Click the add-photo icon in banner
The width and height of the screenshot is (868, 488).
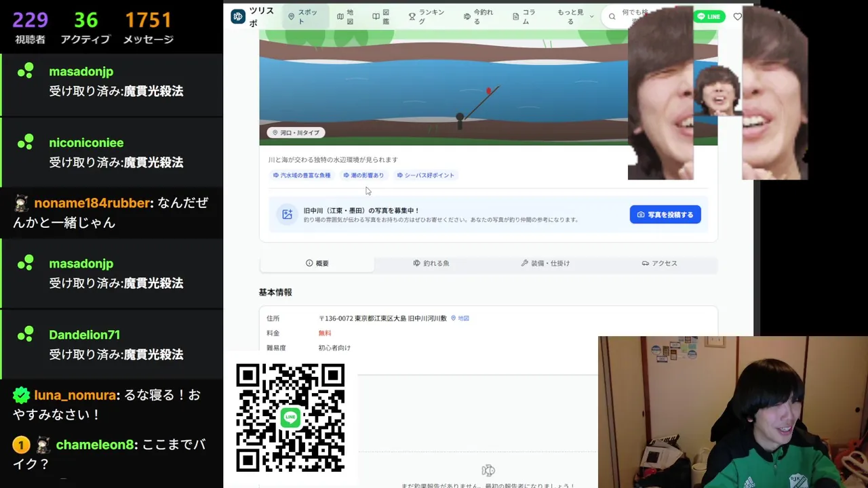pos(288,214)
